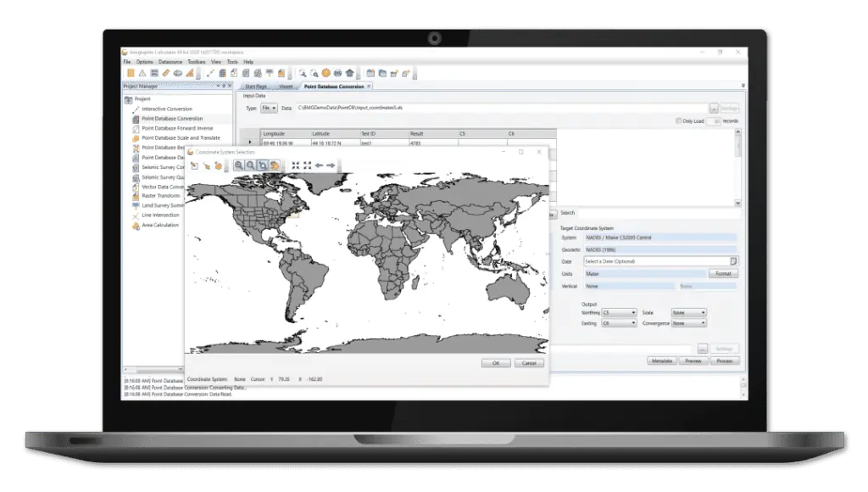This screenshot has height=492, width=868.
Task: Click the Longitude column header
Action: coord(285,133)
